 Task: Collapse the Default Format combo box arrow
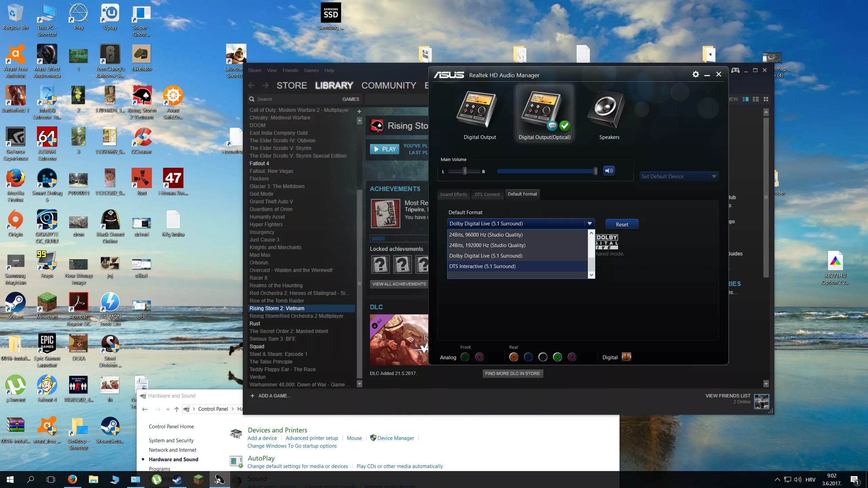[x=589, y=223]
